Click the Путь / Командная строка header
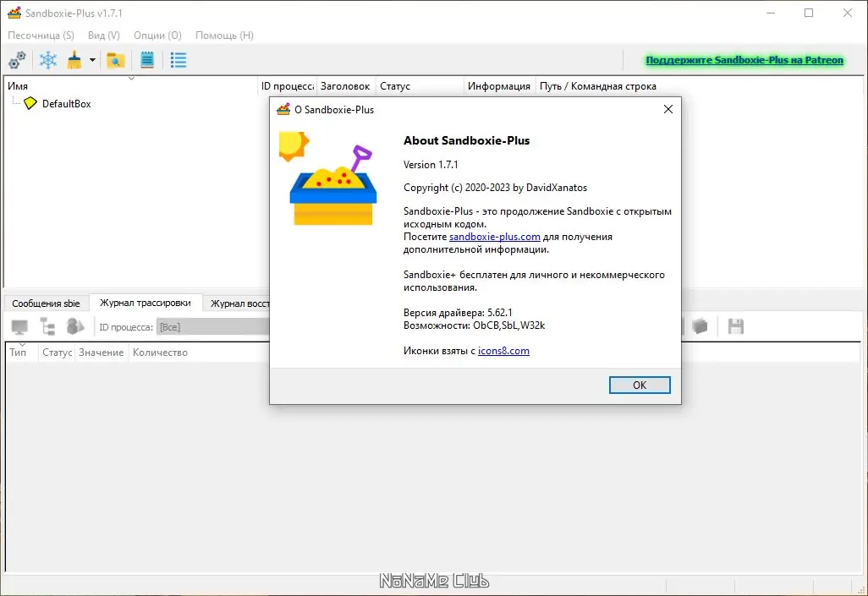868x596 pixels. click(598, 85)
